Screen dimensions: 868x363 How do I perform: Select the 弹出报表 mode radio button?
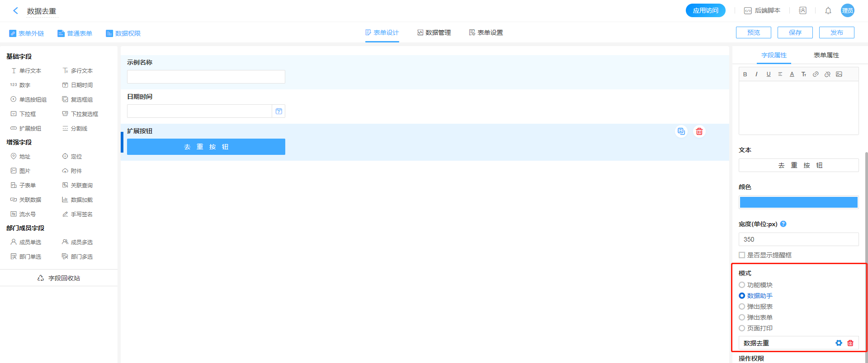(x=742, y=307)
